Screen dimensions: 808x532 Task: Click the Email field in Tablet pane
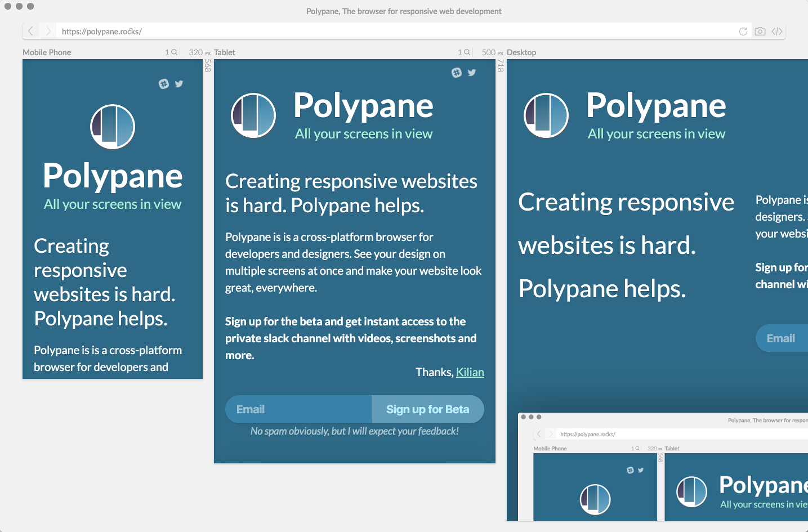pos(298,409)
